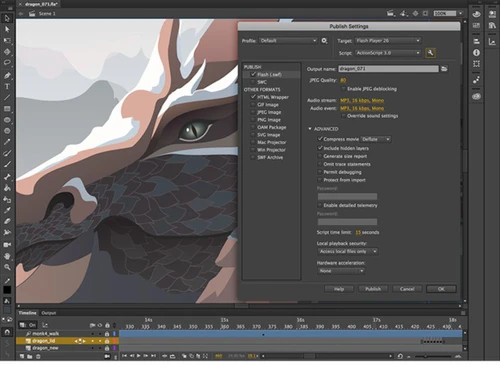The width and height of the screenshot is (500, 375).
Task: Open Deflate compression dropdown
Action: [376, 139]
